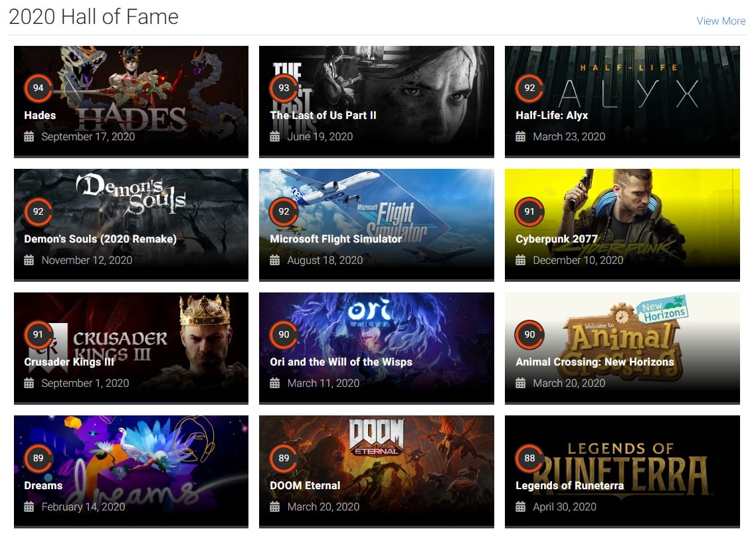Viewport: 756px width, 547px height.
Task: Click the calendar icon beside April 30, 2020
Action: pos(520,507)
